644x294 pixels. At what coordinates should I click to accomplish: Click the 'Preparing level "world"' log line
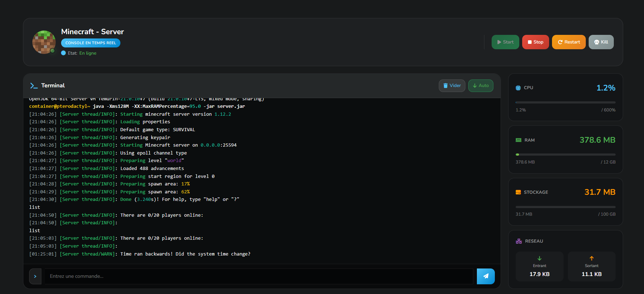106,161
